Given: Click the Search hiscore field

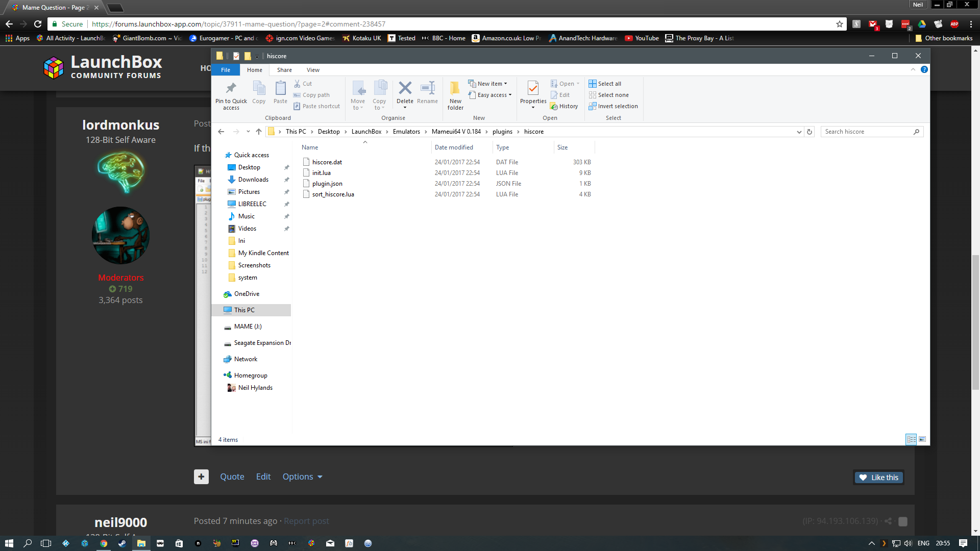Looking at the screenshot, I should point(872,132).
